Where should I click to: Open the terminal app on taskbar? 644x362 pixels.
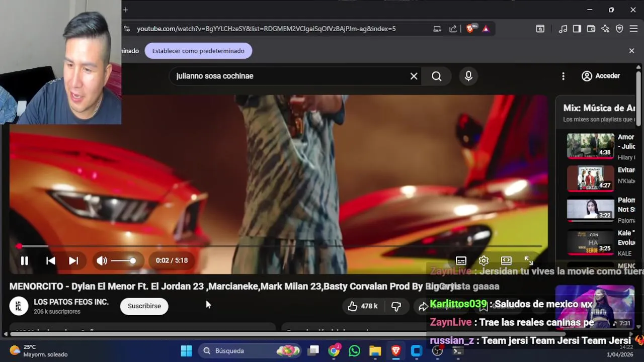457,351
